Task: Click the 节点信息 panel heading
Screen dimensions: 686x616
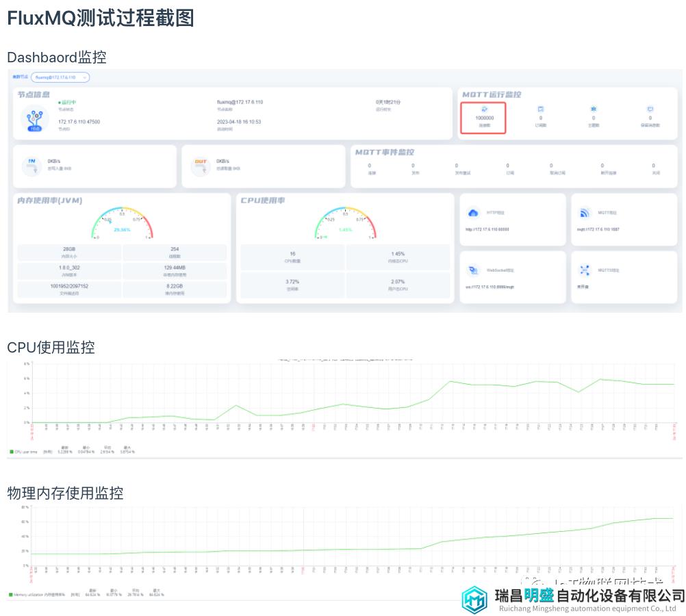Action: tap(34, 94)
